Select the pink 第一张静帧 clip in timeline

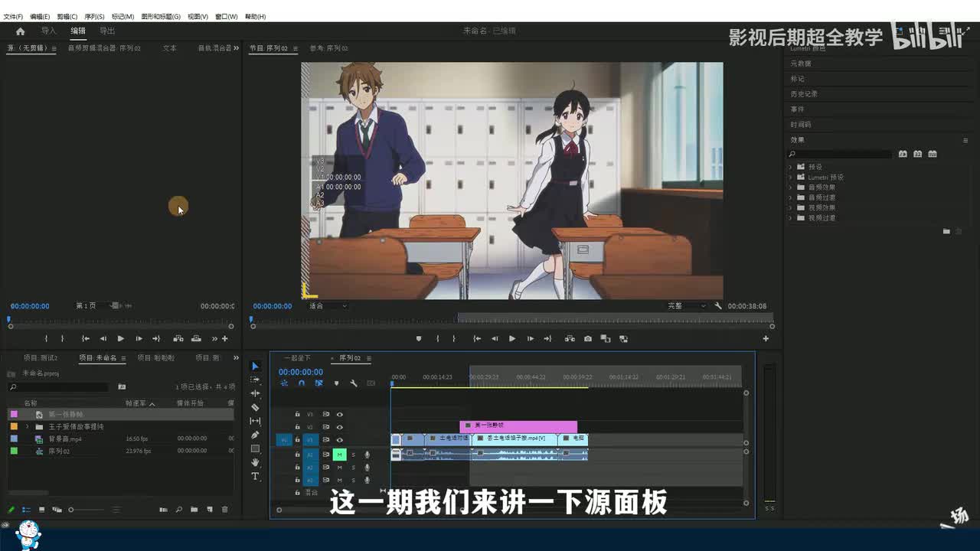[518, 425]
